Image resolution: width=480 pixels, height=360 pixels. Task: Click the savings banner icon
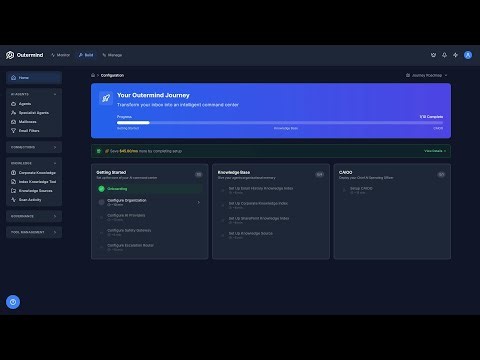(99, 151)
